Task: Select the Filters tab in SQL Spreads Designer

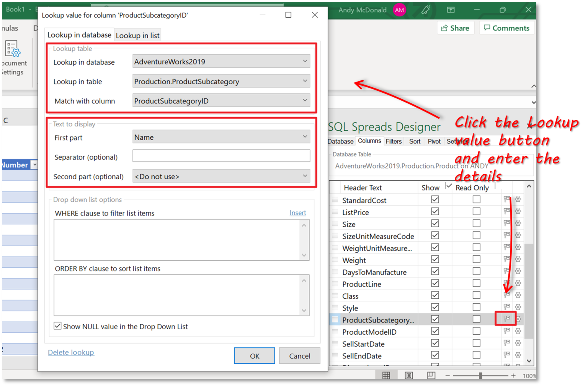Action: (x=394, y=141)
